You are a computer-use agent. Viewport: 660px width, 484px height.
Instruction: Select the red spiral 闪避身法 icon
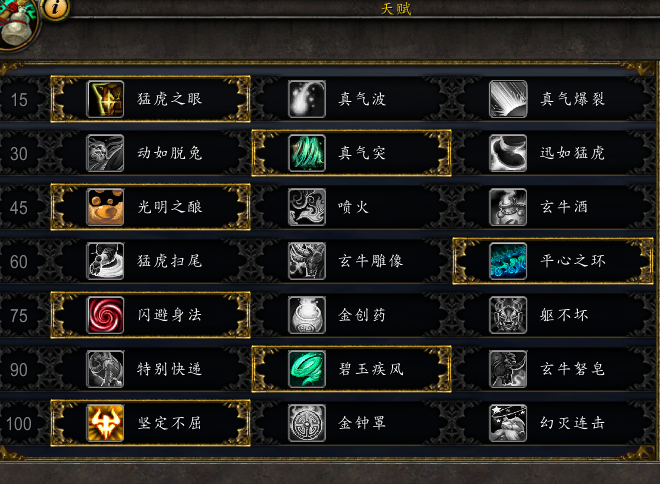pos(105,315)
